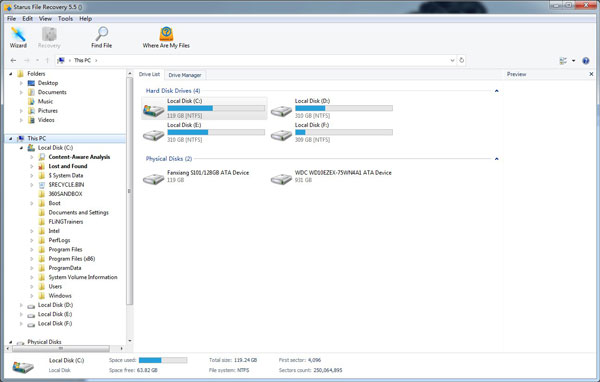Select $RECYCLE.BIN in tree
This screenshot has height=382, width=600.
66,184
